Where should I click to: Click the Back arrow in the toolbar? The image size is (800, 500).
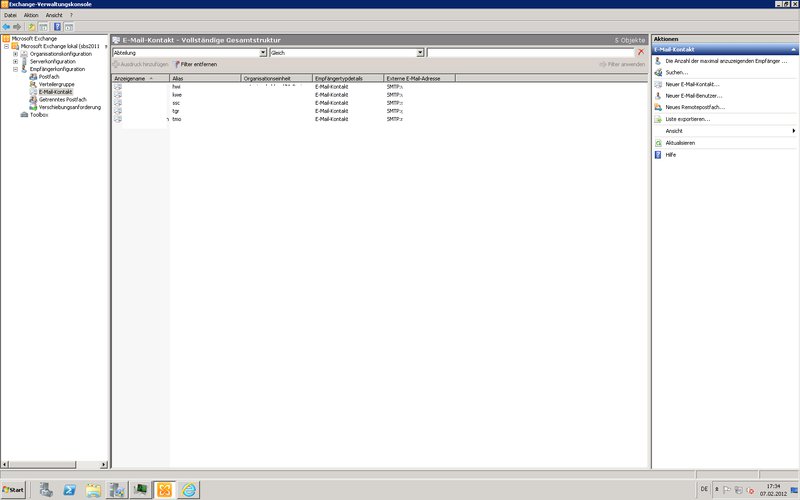coord(6,27)
